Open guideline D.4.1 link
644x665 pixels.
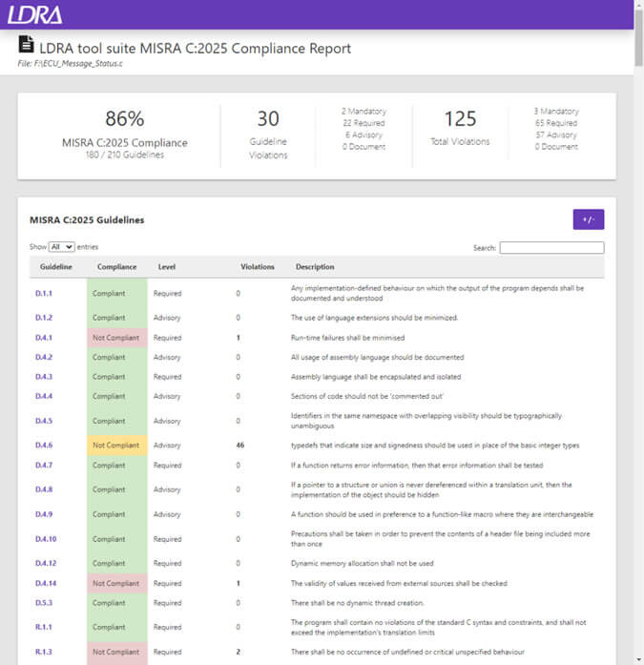[x=44, y=338]
